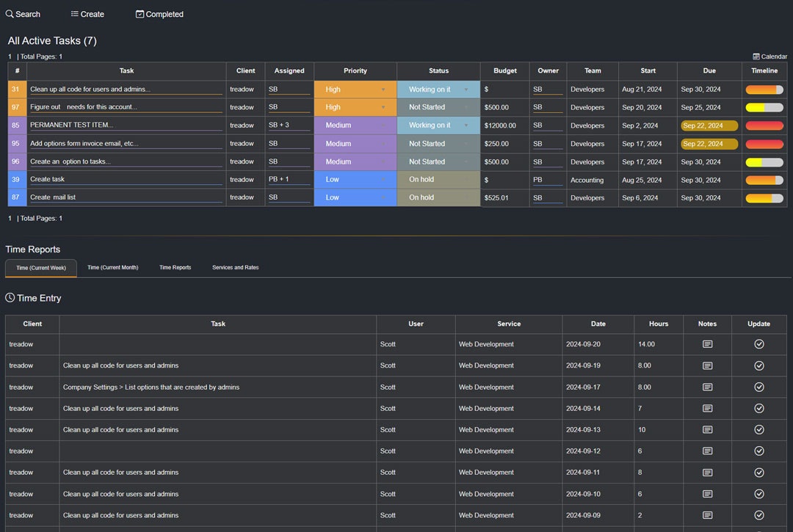Open priority dropdown for task 31
The width and height of the screenshot is (793, 532).
click(355, 90)
